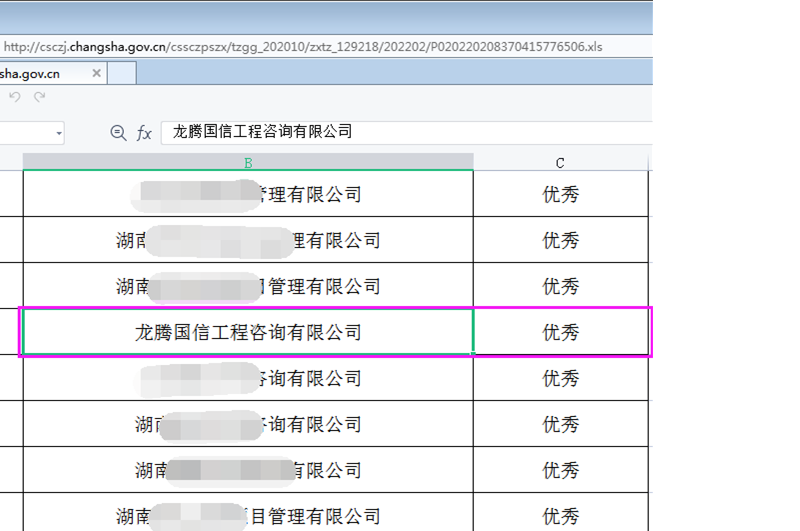Select cell with 龙腾国信工程咨询有限公司
800x531 pixels.
click(248, 332)
